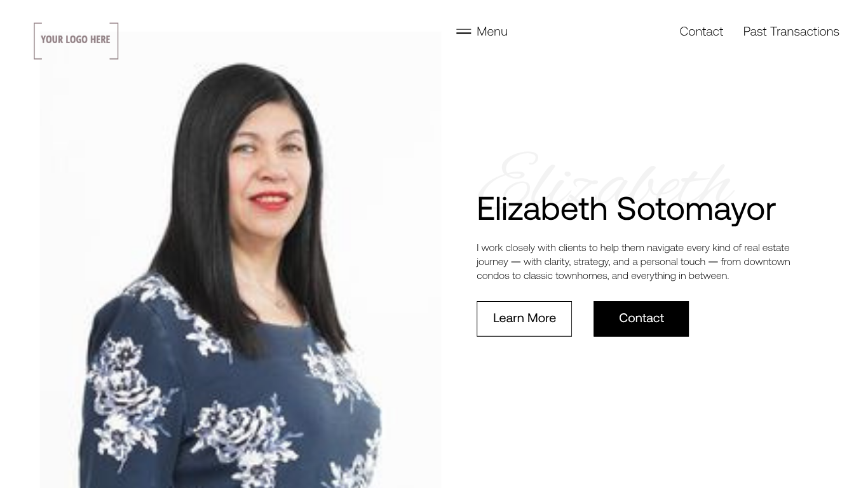Image resolution: width=868 pixels, height=488 pixels.
Task: Click the black Contact button
Action: pyautogui.click(x=641, y=318)
